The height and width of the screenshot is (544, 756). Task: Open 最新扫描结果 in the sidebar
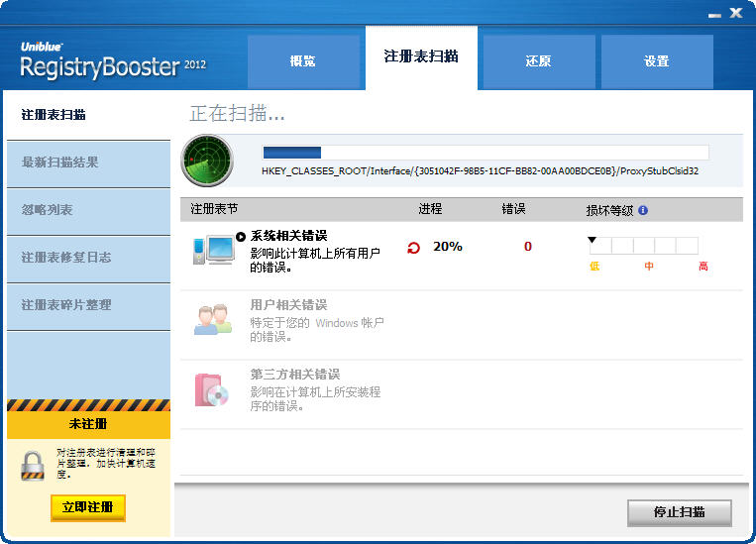click(88, 163)
